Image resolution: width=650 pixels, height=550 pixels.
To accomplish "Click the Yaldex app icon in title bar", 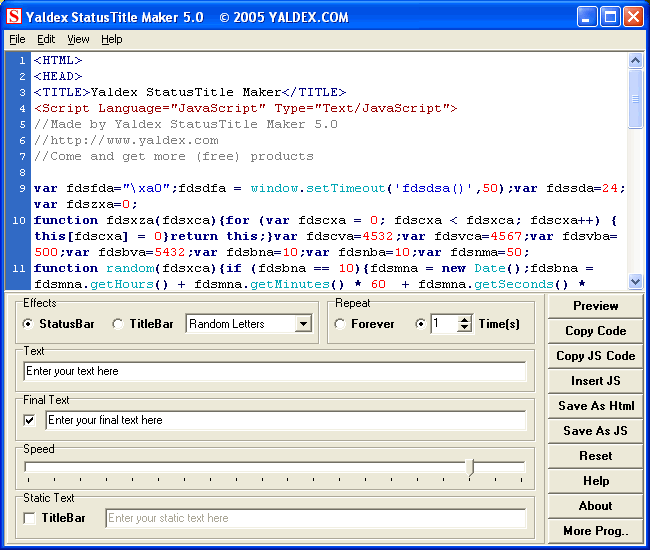I will click(x=14, y=16).
